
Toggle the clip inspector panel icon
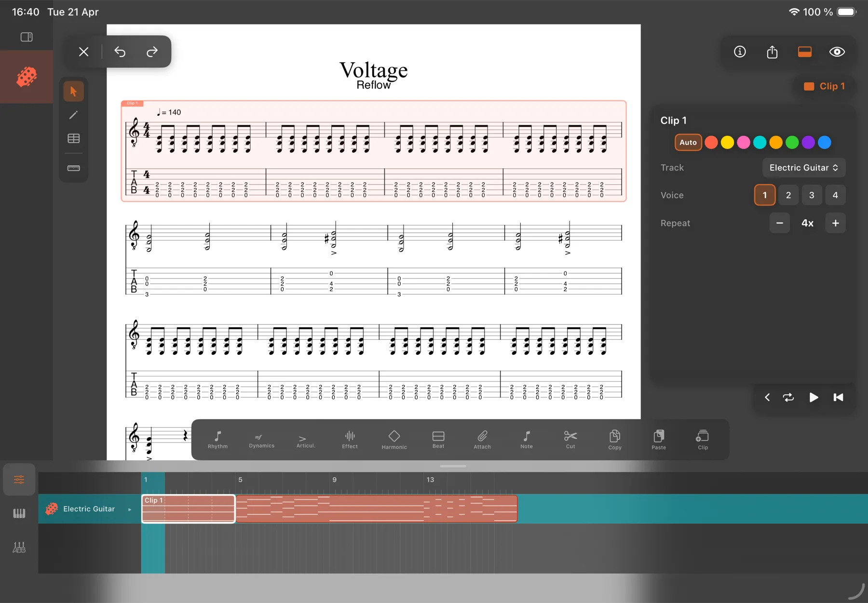(x=805, y=52)
